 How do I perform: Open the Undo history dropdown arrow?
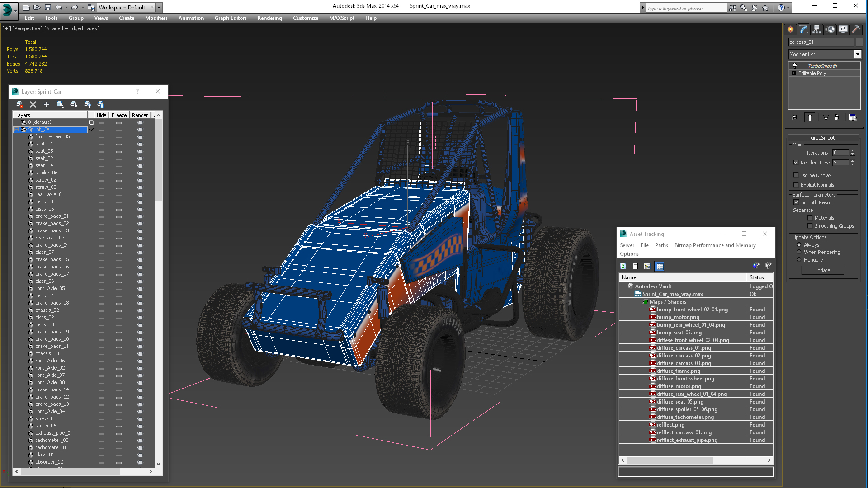tap(66, 7)
